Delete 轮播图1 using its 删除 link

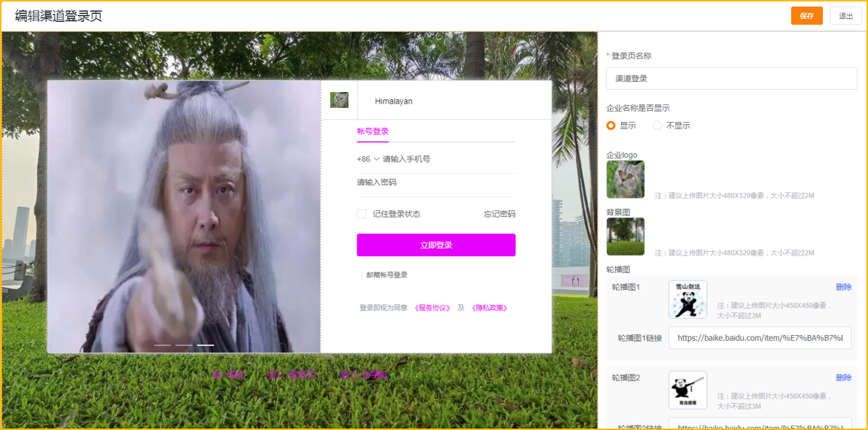point(844,287)
